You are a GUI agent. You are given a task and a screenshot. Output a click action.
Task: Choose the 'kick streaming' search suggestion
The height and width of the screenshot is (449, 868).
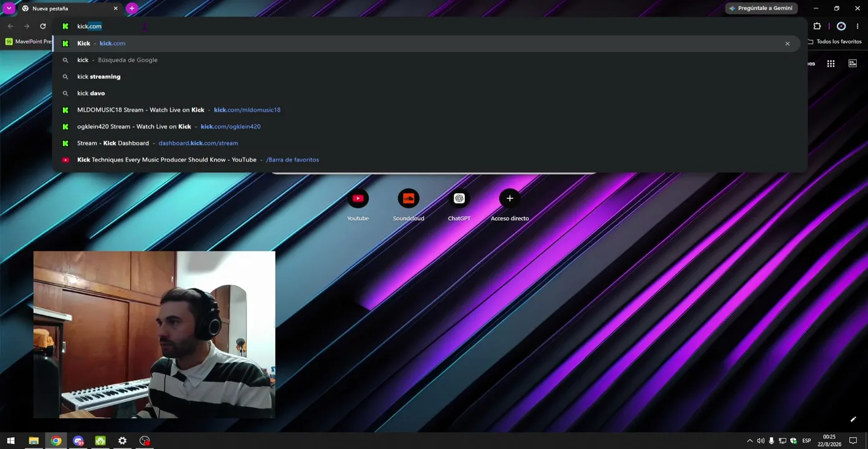coord(426,77)
